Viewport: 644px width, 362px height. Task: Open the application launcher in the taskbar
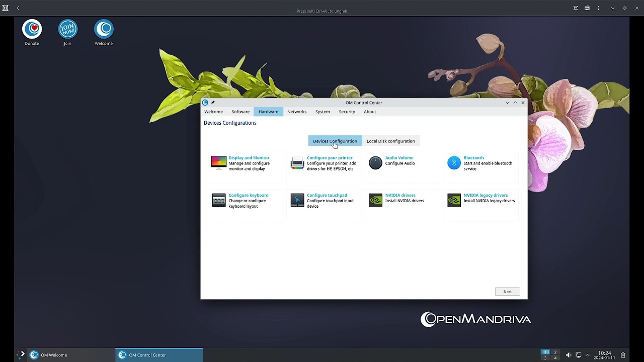coord(21,354)
